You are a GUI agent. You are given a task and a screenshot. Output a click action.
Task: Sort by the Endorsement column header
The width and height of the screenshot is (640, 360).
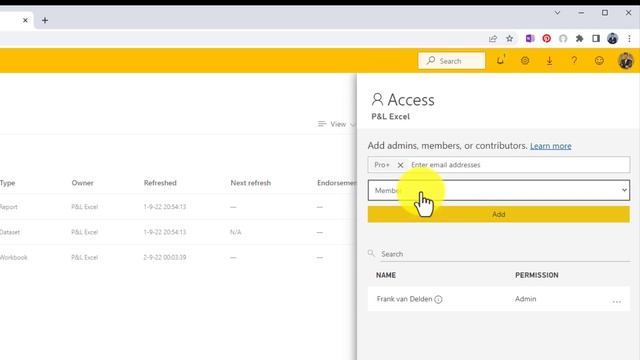(337, 183)
